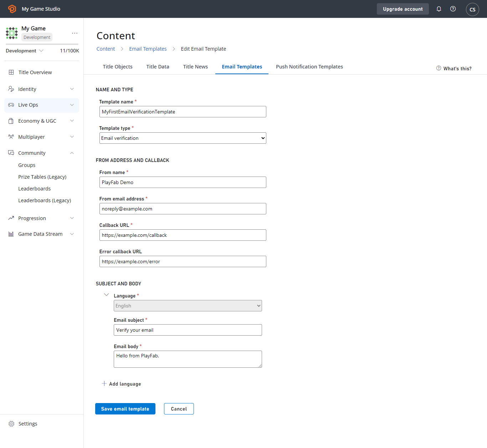This screenshot has width=487, height=448.
Task: Click the Callback URL field
Action: click(183, 235)
